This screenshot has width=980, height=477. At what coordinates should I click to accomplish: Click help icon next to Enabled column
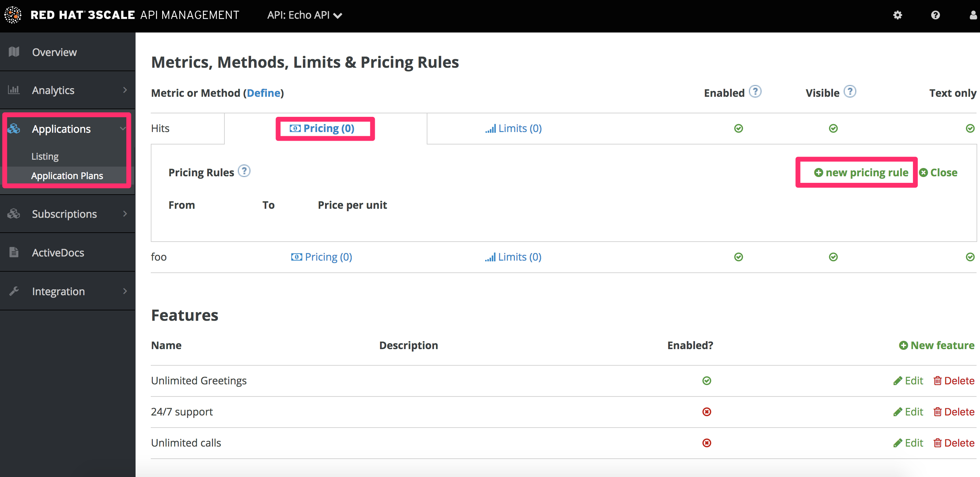(x=755, y=92)
